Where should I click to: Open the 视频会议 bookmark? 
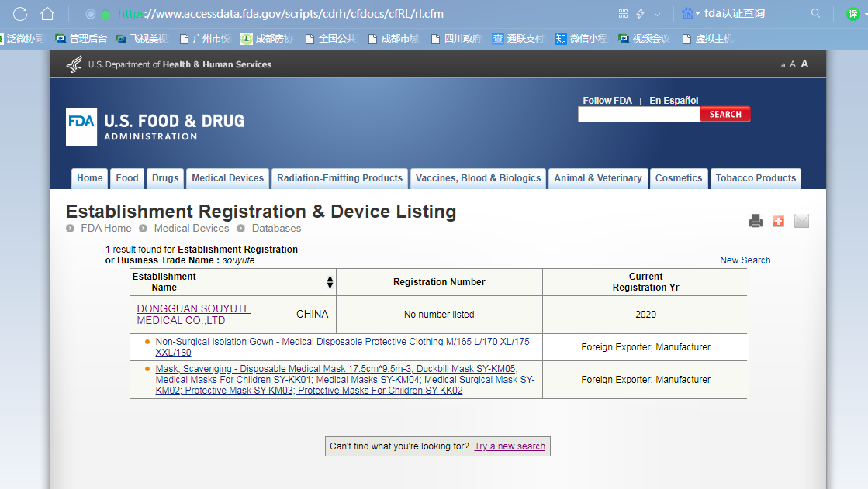pos(645,38)
